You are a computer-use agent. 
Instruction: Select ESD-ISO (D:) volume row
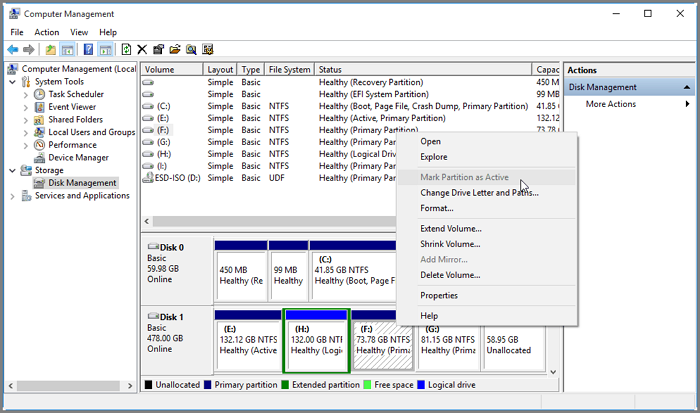(177, 178)
